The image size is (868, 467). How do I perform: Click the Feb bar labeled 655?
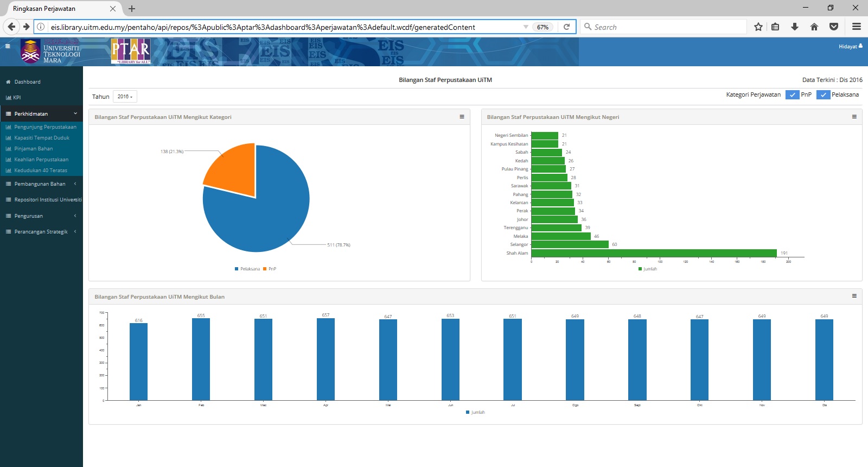pyautogui.click(x=201, y=359)
